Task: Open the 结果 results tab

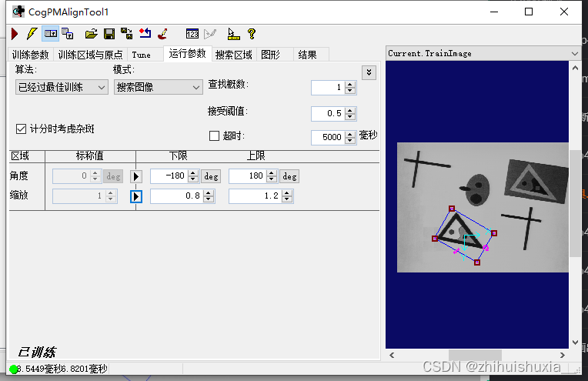Action: [x=307, y=55]
